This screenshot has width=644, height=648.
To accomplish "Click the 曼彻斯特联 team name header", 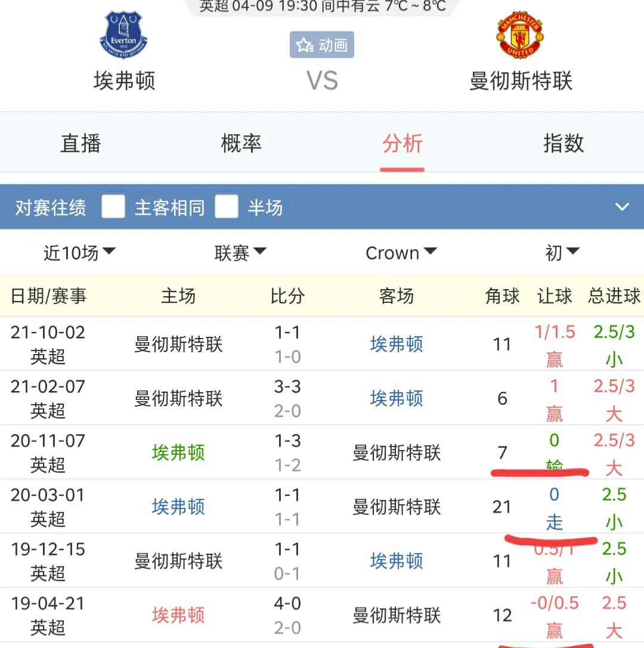I will (521, 80).
